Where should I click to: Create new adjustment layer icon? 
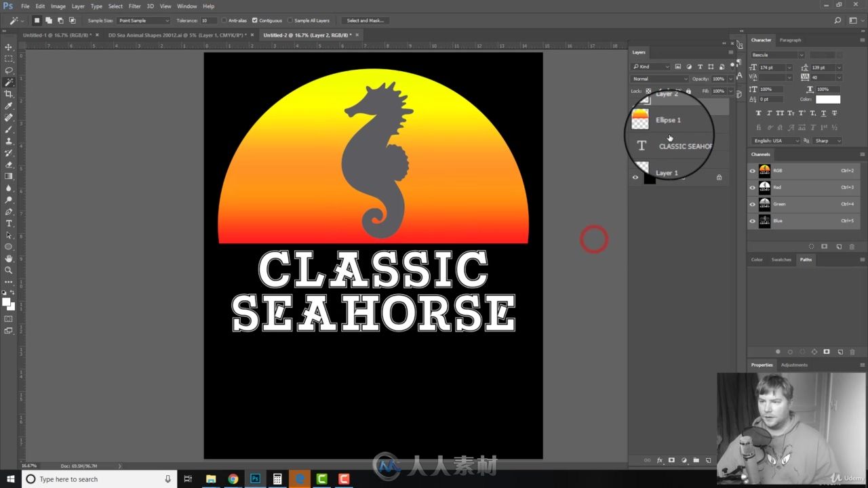coord(684,460)
